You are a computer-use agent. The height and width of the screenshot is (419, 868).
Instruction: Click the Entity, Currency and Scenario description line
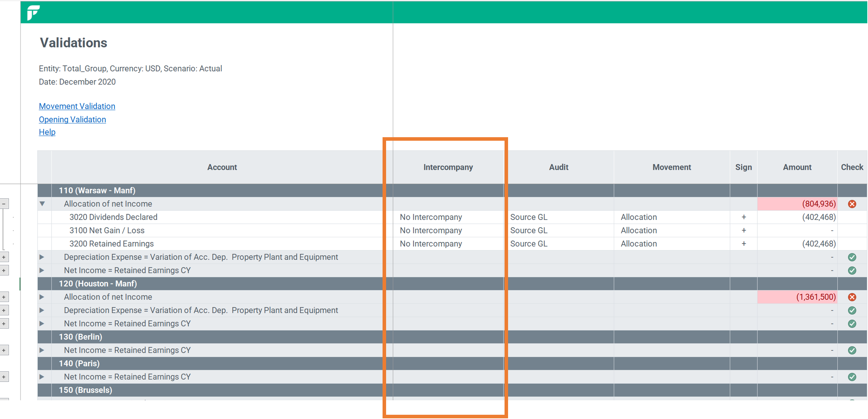pos(130,69)
